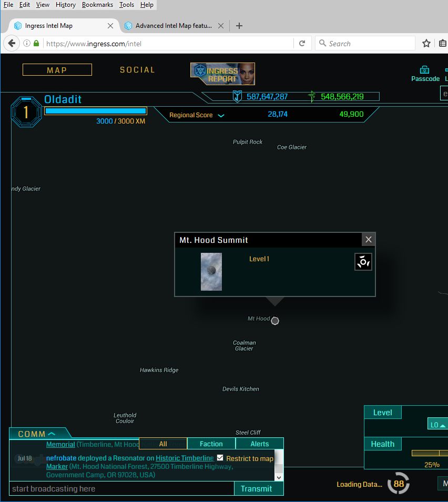Click the Mt Hood portal marker on map

click(x=275, y=321)
